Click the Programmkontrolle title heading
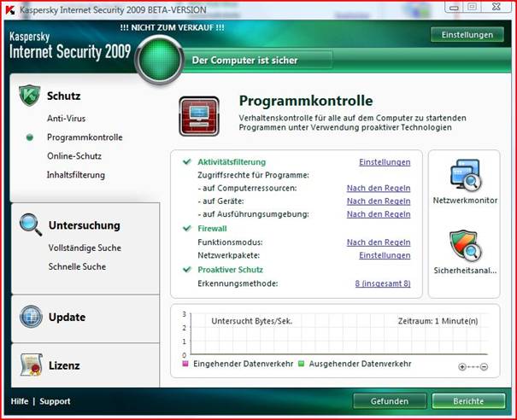Screen dimensions: 517x420 click(306, 101)
